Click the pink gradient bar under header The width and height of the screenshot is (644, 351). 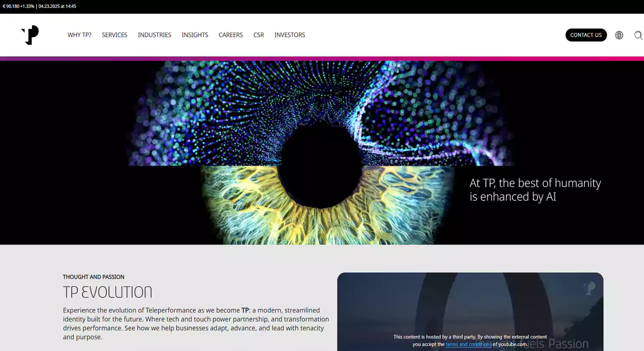(x=322, y=58)
